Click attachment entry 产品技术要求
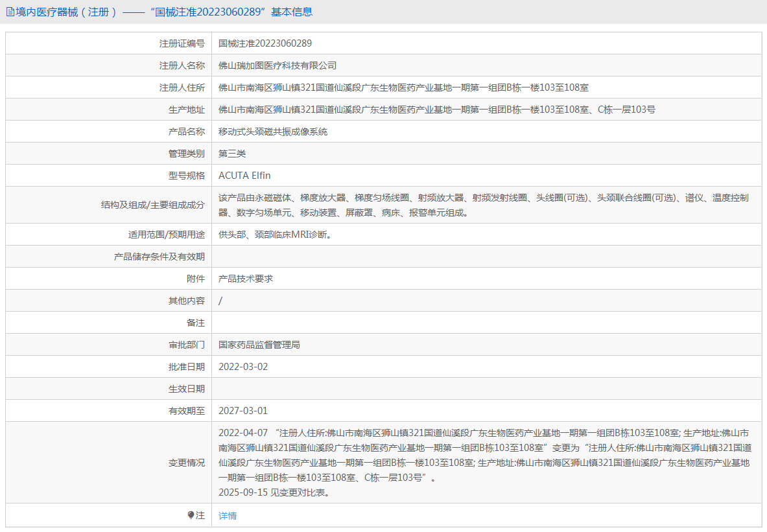 click(246, 279)
